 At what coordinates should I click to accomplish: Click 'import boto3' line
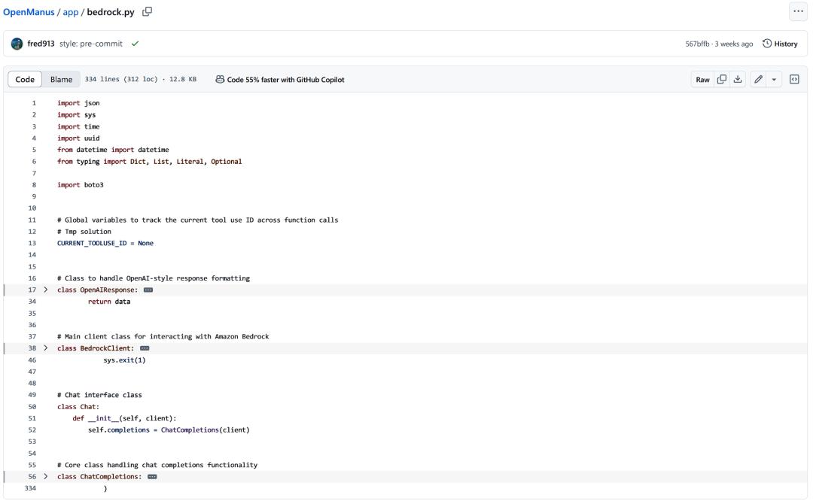coord(81,185)
